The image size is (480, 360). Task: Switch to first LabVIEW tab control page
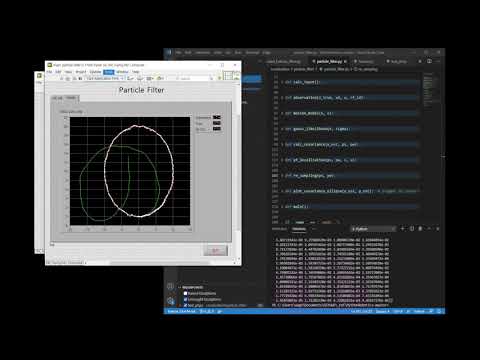(57, 98)
